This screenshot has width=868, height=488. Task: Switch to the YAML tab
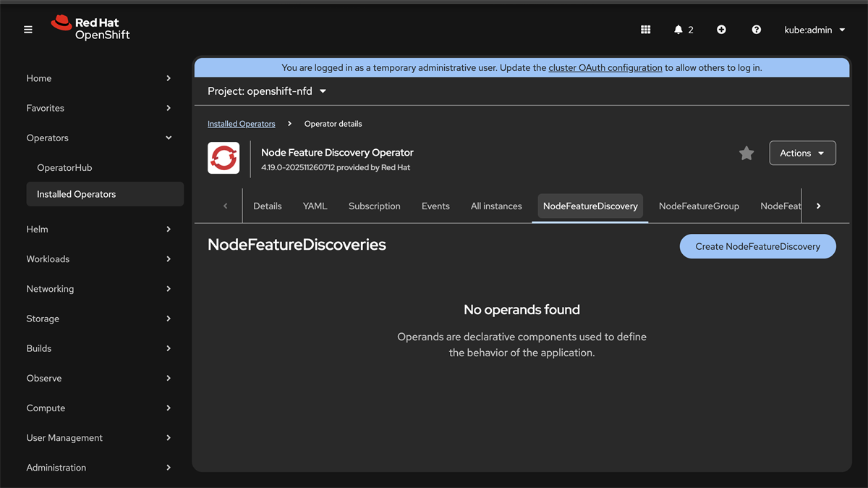click(315, 206)
